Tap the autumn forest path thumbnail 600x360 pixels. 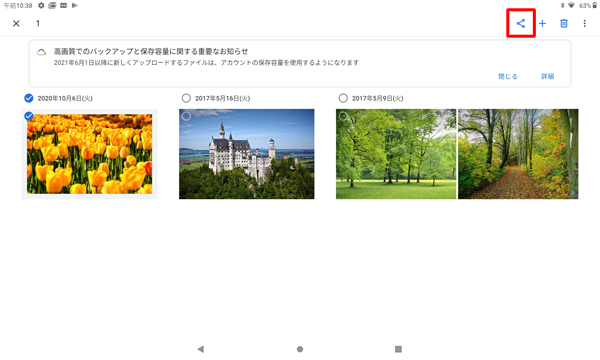[x=518, y=154]
